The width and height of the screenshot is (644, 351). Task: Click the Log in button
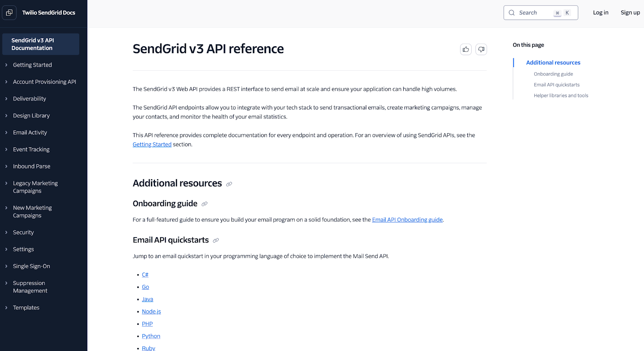tap(601, 12)
